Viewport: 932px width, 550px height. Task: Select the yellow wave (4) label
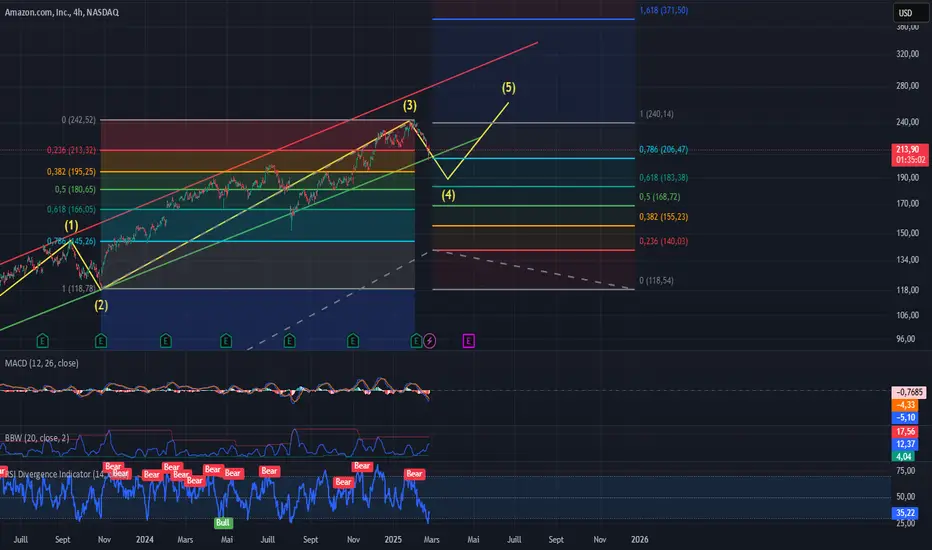click(448, 194)
